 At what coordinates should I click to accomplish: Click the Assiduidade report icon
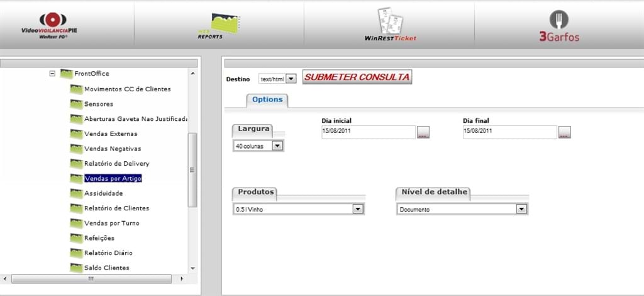tap(76, 193)
